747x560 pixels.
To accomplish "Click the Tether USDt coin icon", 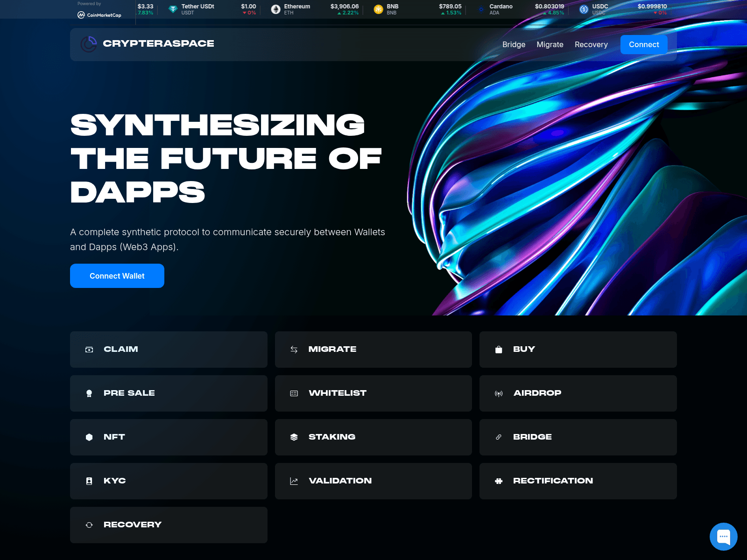I will [x=173, y=9].
